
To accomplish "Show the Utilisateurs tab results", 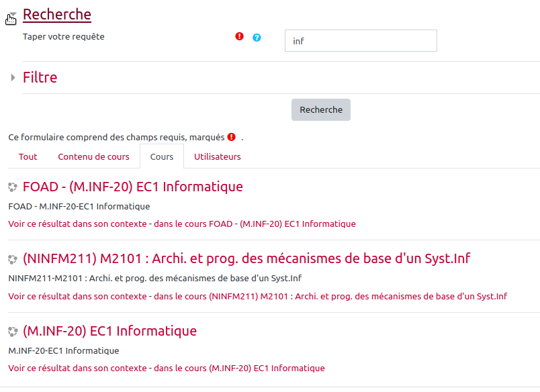I will point(217,156).
